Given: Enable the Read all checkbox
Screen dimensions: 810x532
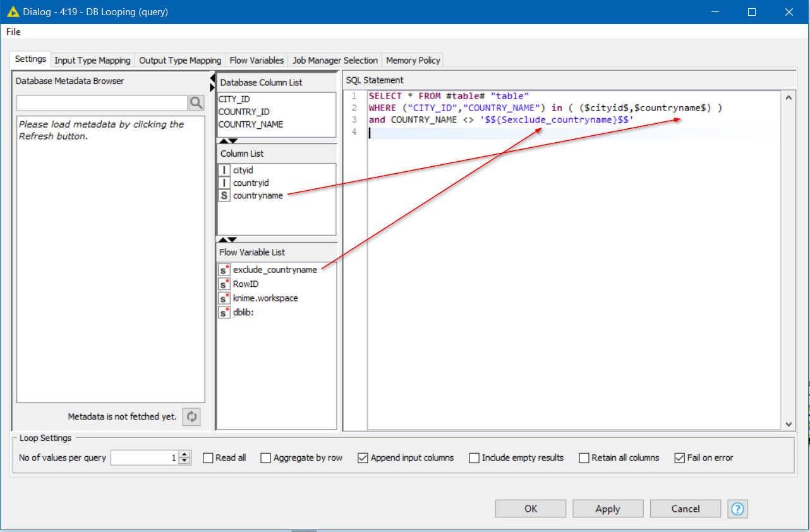Looking at the screenshot, I should tap(208, 458).
